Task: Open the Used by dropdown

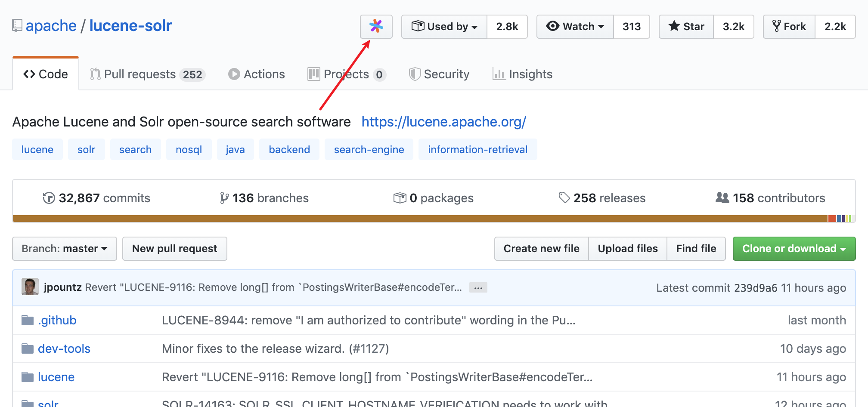Action: point(444,26)
